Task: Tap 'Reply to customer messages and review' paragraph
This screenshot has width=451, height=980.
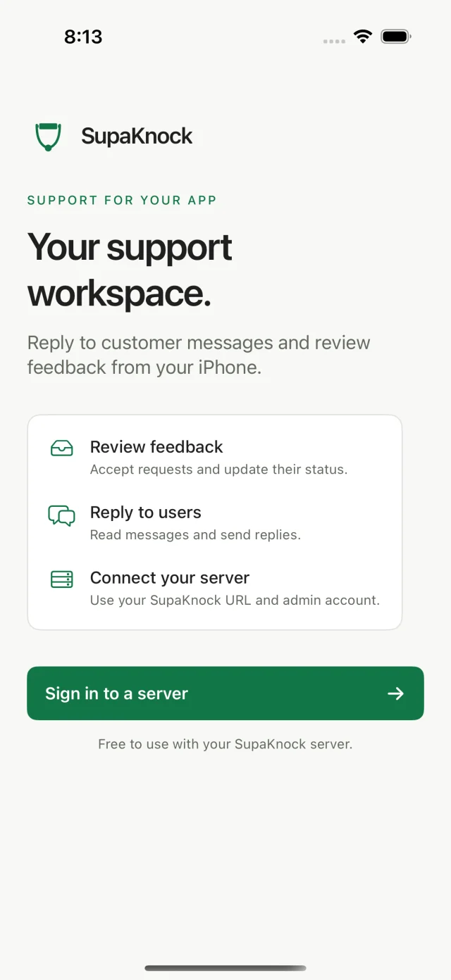Action: (199, 355)
